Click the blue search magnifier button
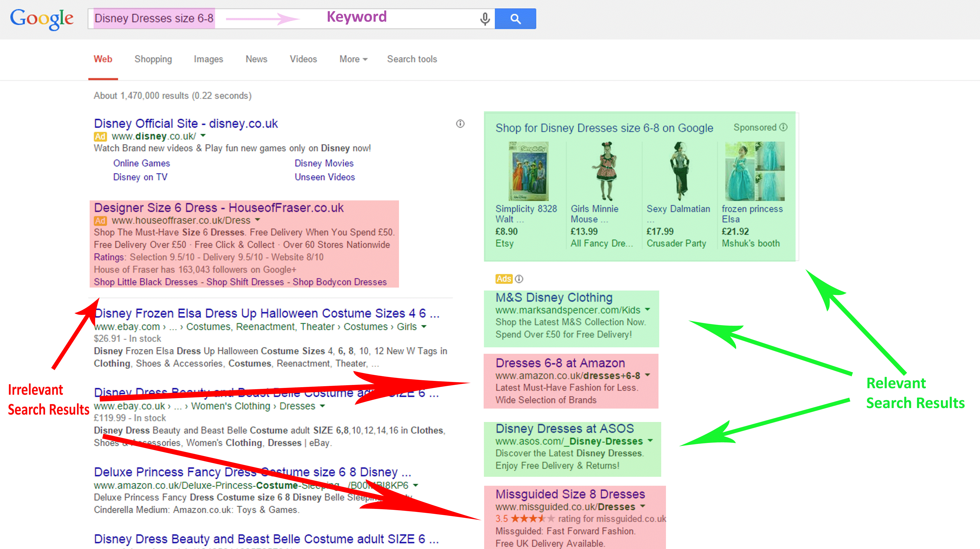This screenshot has width=980, height=549. [x=516, y=19]
